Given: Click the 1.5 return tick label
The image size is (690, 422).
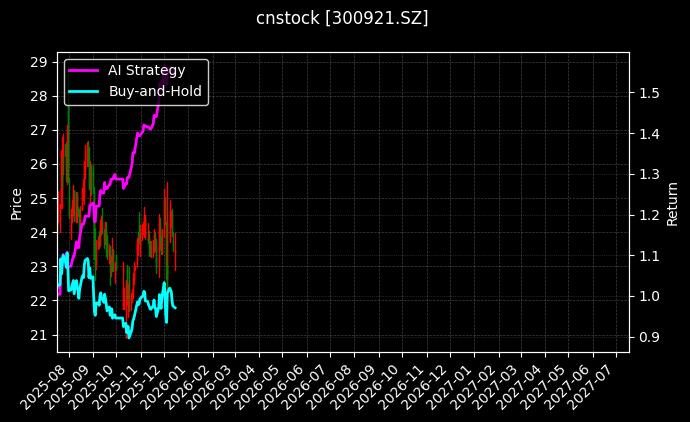Looking at the screenshot, I should [x=649, y=93].
